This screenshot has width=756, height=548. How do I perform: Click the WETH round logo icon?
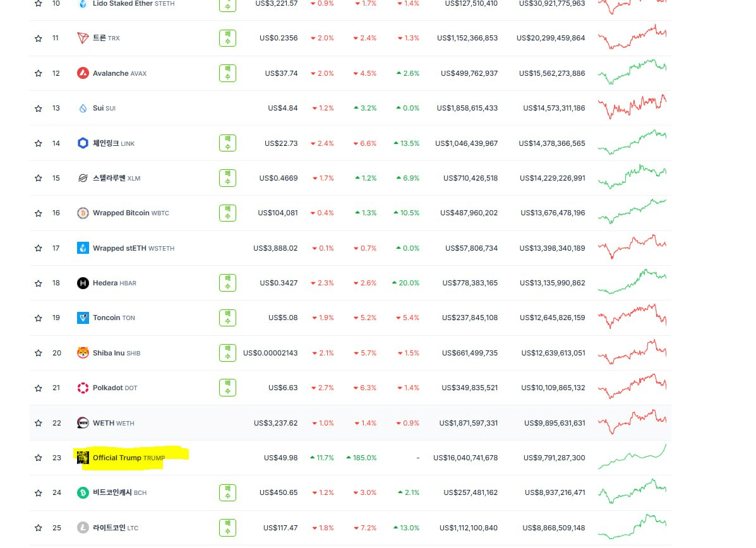[x=83, y=423]
